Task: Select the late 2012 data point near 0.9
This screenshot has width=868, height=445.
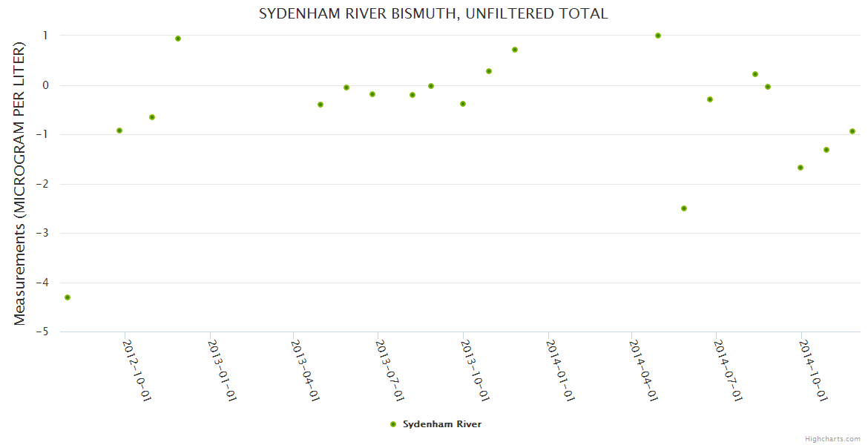Action: tap(178, 39)
